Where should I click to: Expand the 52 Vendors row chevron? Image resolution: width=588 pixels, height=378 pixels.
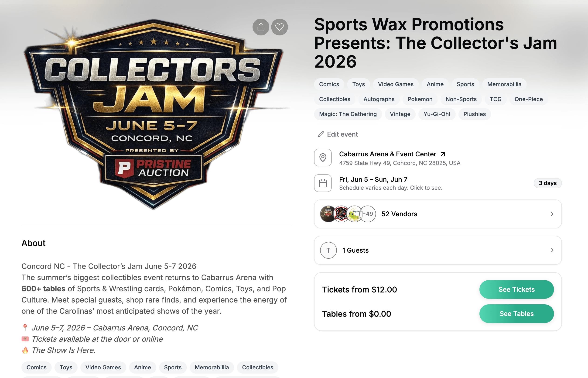coord(552,214)
